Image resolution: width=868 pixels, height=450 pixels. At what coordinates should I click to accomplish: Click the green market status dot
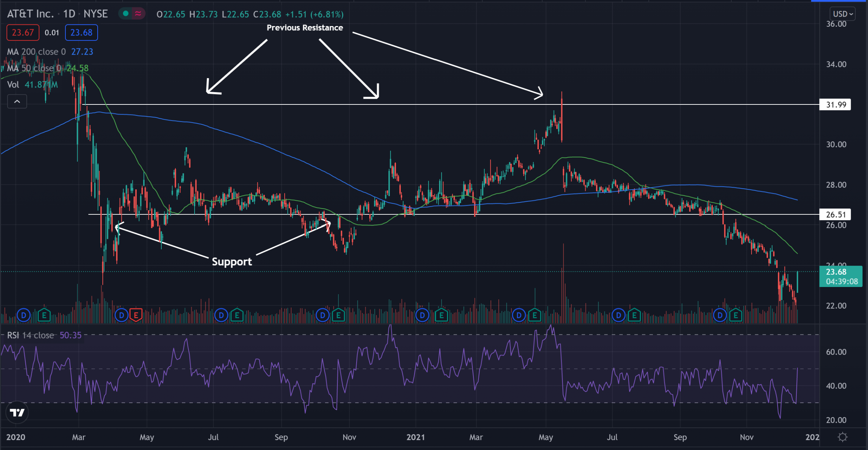[x=125, y=14]
